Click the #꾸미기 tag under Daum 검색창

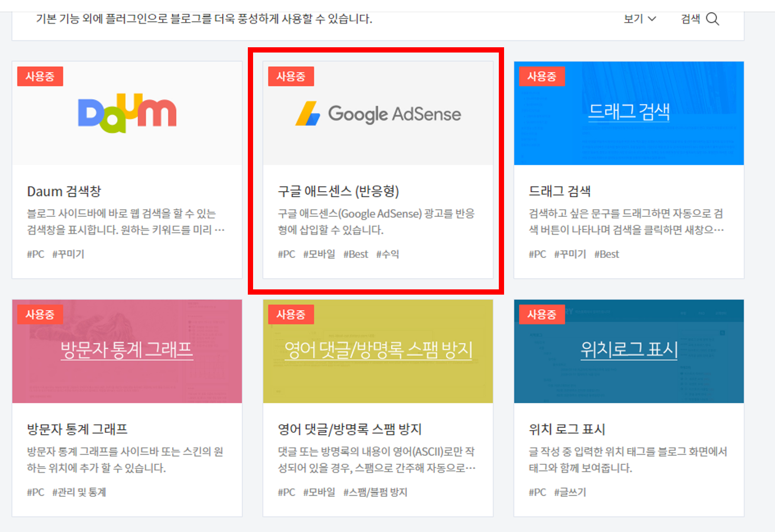coord(68,254)
